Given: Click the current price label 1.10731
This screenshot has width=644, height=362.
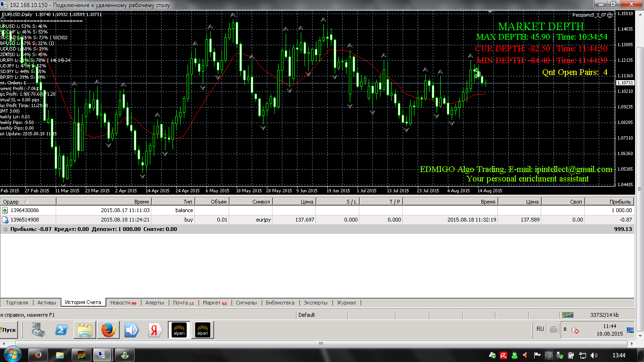Looking at the screenshot, I should [625, 83].
